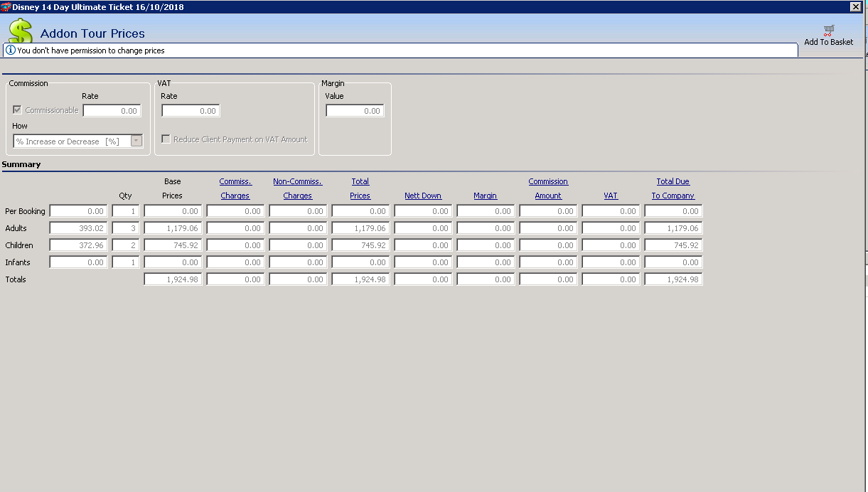Click Infants unit price field
The width and height of the screenshot is (868, 492).
(x=79, y=262)
